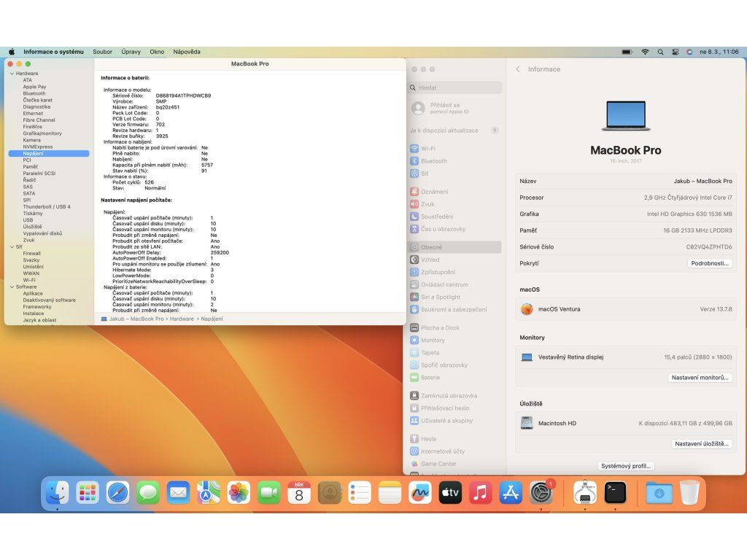Select Thunderbolt / USB 4 in sidebar
The height and width of the screenshot is (560, 747).
[46, 206]
